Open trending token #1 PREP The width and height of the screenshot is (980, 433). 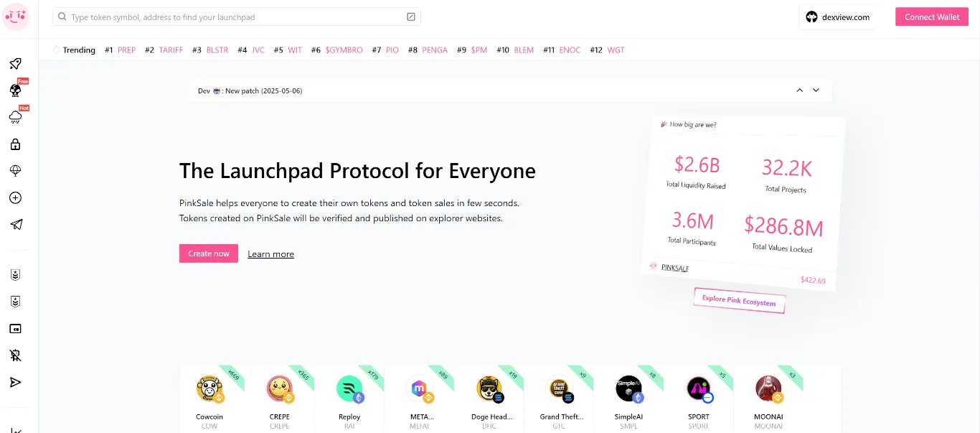[x=121, y=50]
